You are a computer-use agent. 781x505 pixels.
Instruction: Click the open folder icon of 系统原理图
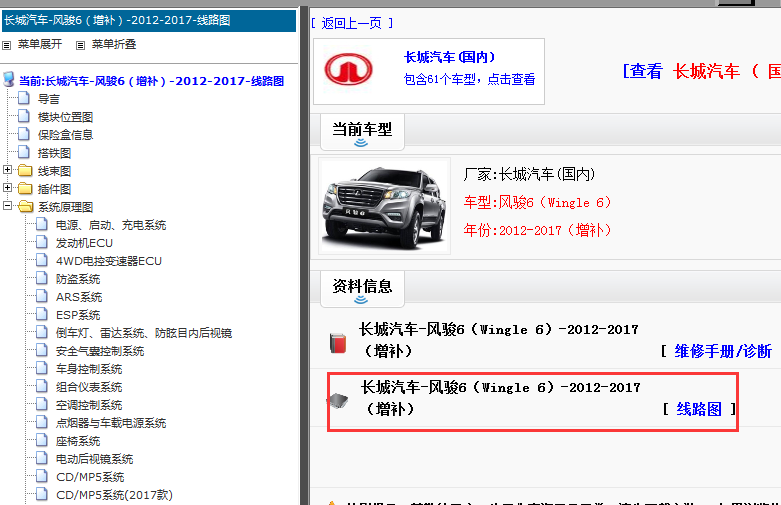pos(25,207)
